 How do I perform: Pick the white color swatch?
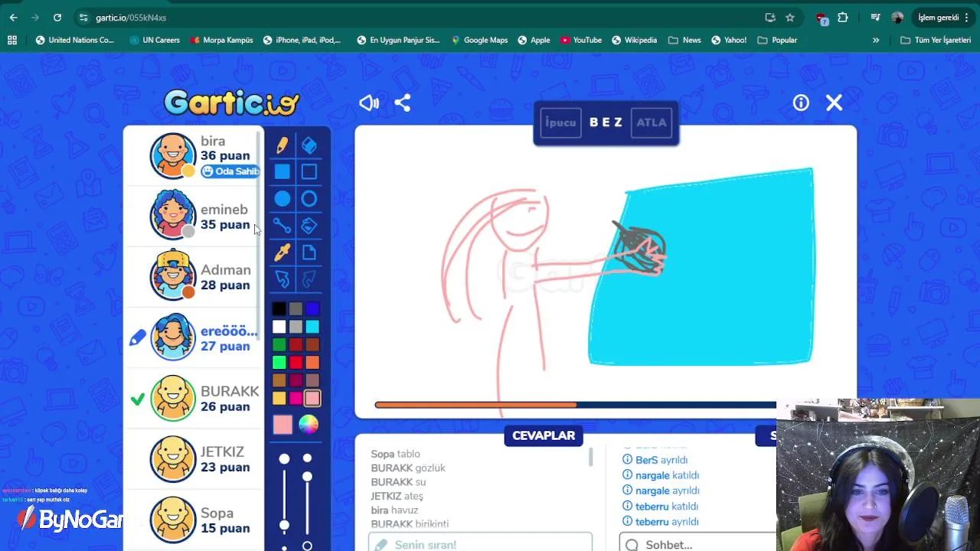pyautogui.click(x=279, y=327)
